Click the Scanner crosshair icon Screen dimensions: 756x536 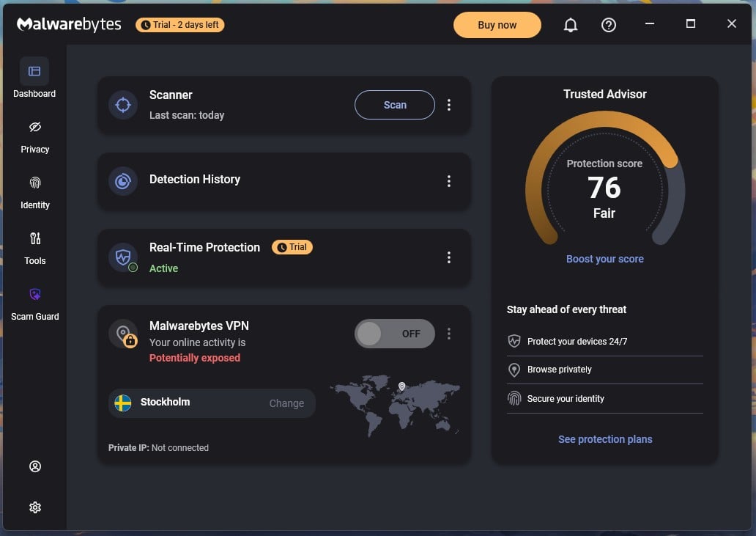pyautogui.click(x=123, y=105)
